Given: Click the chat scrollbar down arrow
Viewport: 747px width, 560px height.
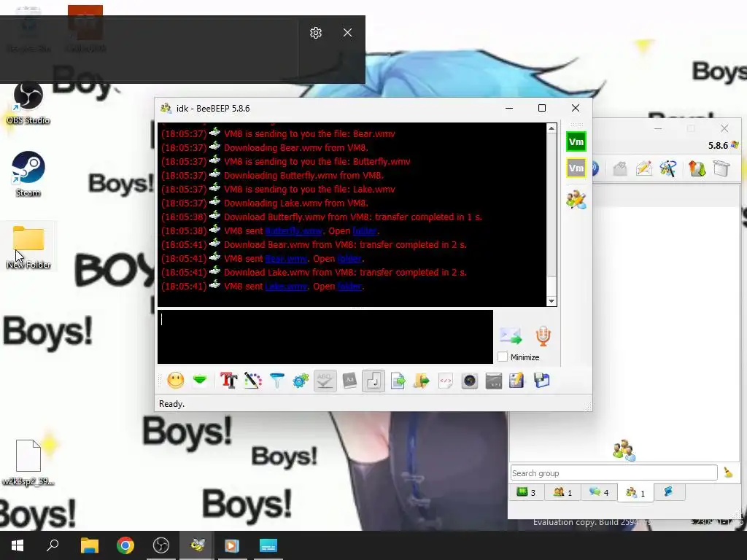Looking at the screenshot, I should click(x=551, y=301).
